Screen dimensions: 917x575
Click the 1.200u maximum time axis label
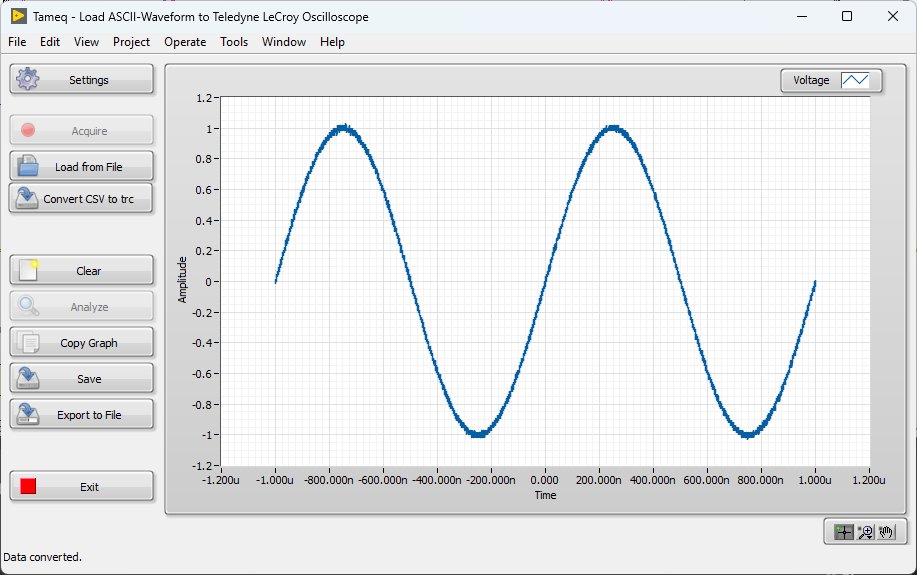click(868, 480)
